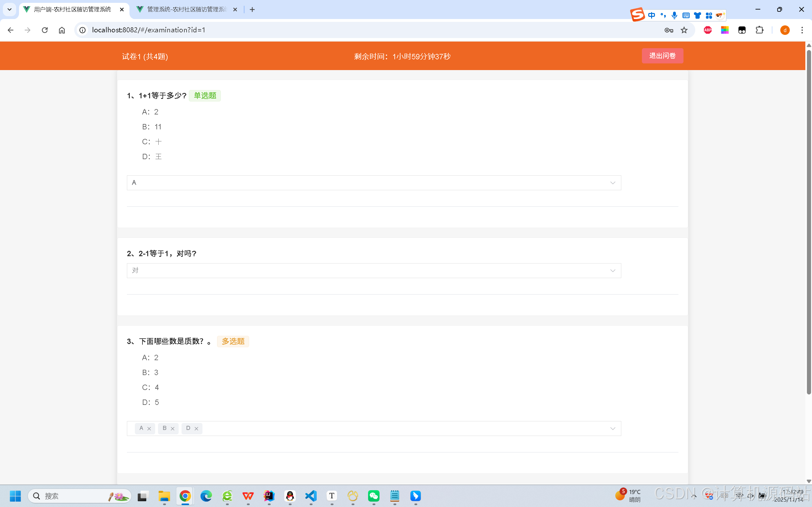The width and height of the screenshot is (812, 507).
Task: Switch to 管理系统-农村社区随访管理系统 tab
Action: [186, 10]
